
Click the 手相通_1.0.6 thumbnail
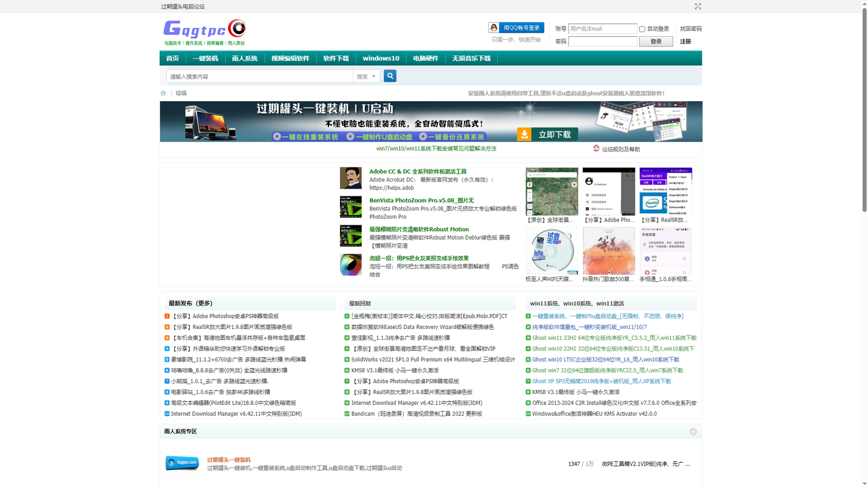point(665,251)
